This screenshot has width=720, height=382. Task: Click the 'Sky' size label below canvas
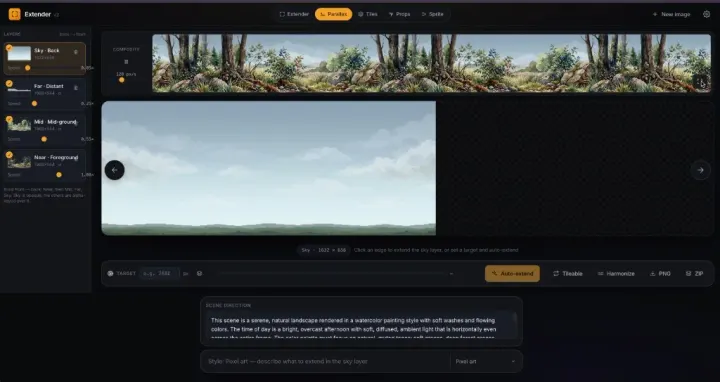(323, 250)
